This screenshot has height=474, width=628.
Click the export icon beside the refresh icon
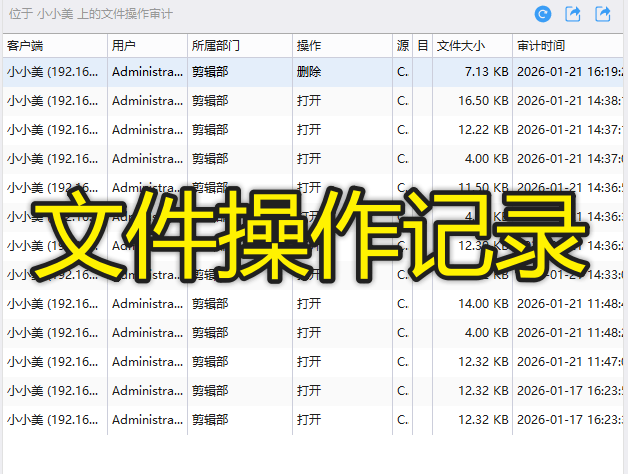pos(573,14)
